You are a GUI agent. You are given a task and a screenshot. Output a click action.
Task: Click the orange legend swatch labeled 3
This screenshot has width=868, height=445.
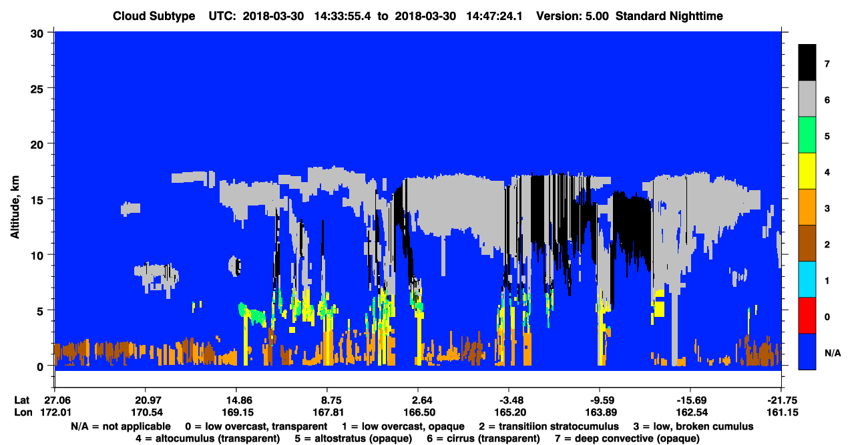pyautogui.click(x=807, y=207)
